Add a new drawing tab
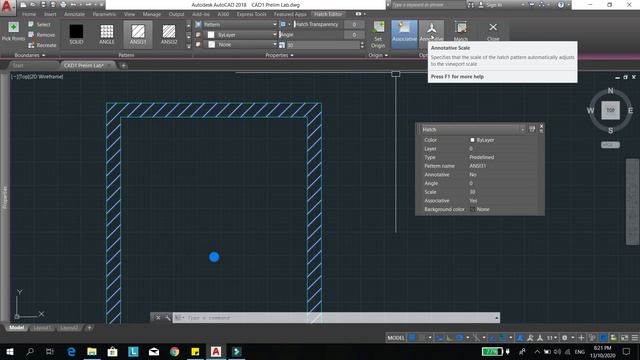Screen dimensions: 640x360 click(123, 65)
